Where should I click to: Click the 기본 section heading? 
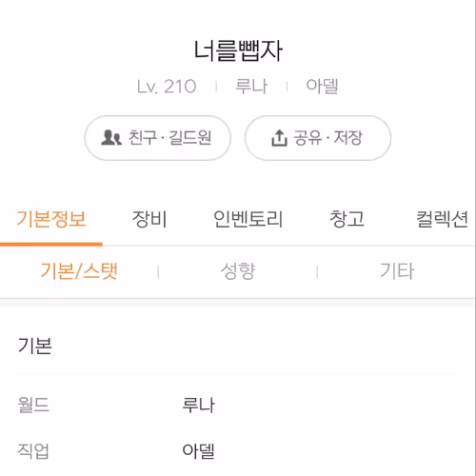point(35,346)
